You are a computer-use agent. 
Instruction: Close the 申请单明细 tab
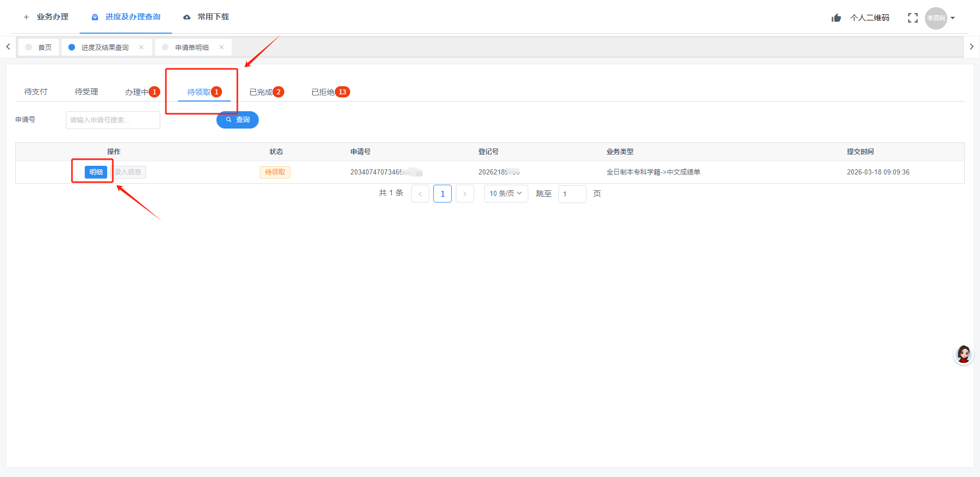pos(222,47)
